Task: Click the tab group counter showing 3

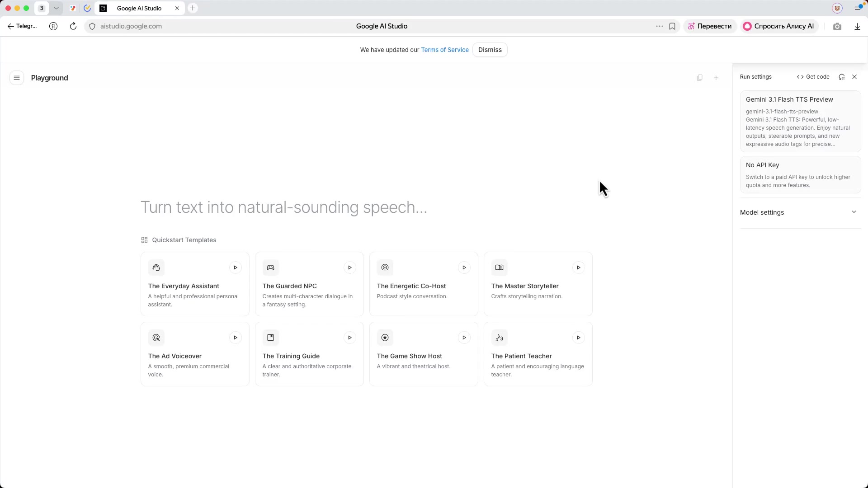Action: [x=42, y=8]
